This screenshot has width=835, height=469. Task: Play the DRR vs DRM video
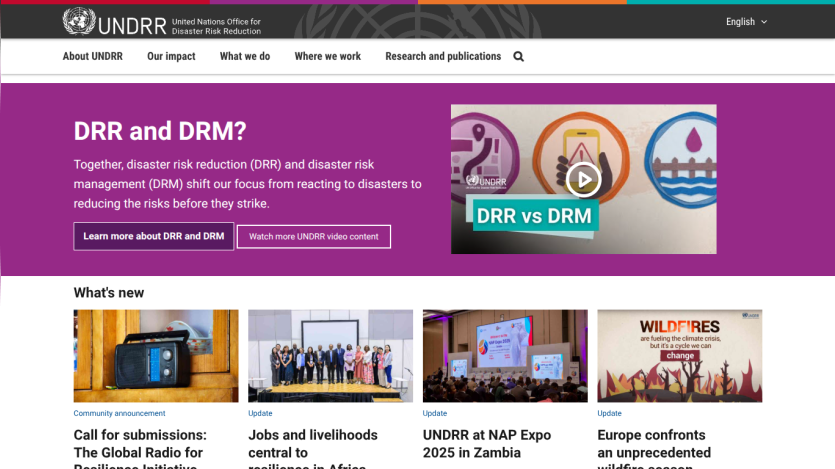583,179
